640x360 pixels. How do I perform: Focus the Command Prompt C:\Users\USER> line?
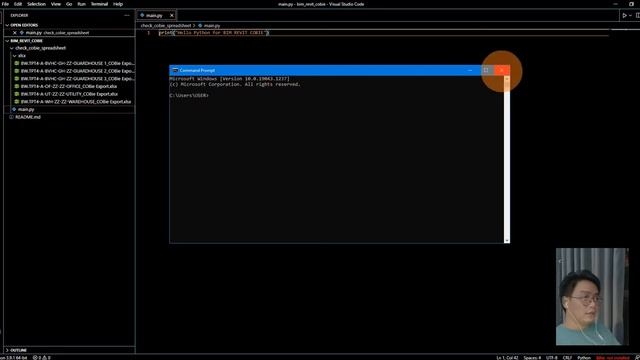click(x=189, y=96)
